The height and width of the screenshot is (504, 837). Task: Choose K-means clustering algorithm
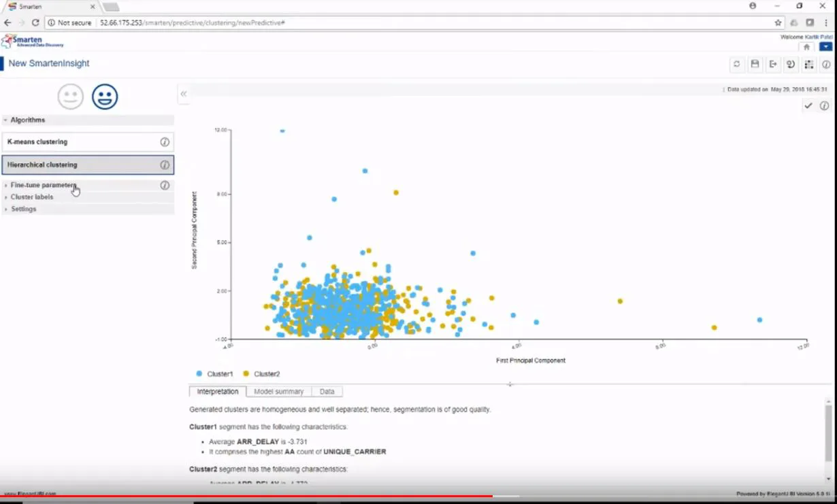pyautogui.click(x=88, y=142)
